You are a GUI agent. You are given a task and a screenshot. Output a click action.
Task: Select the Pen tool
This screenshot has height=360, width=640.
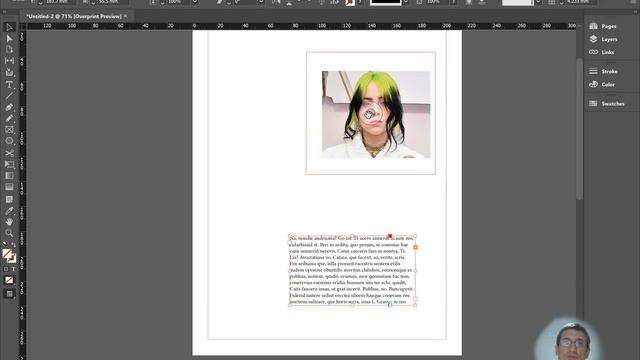pyautogui.click(x=9, y=107)
